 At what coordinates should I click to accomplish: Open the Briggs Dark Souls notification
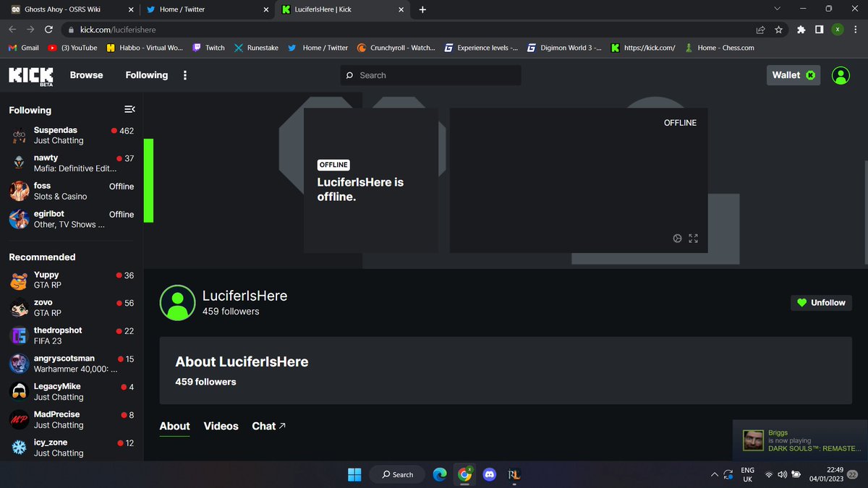(x=801, y=440)
